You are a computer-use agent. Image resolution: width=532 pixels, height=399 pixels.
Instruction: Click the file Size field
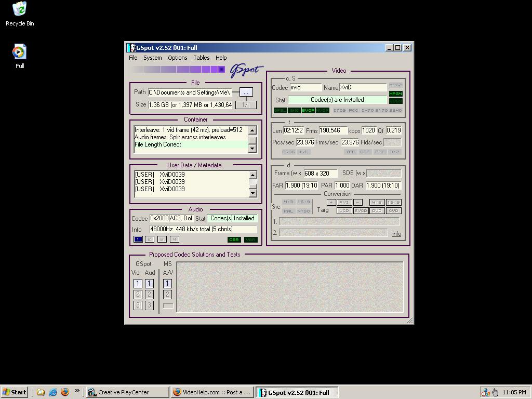pos(190,105)
